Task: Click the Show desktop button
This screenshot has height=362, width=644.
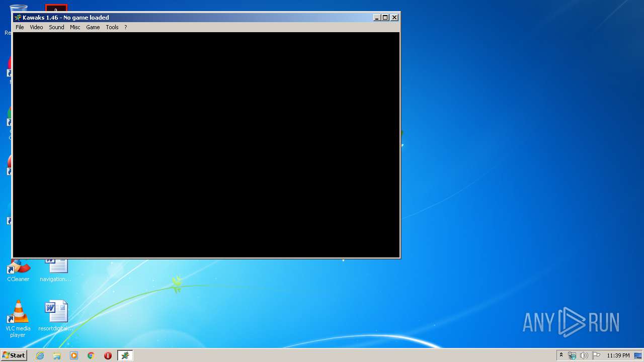Action: tap(638, 355)
